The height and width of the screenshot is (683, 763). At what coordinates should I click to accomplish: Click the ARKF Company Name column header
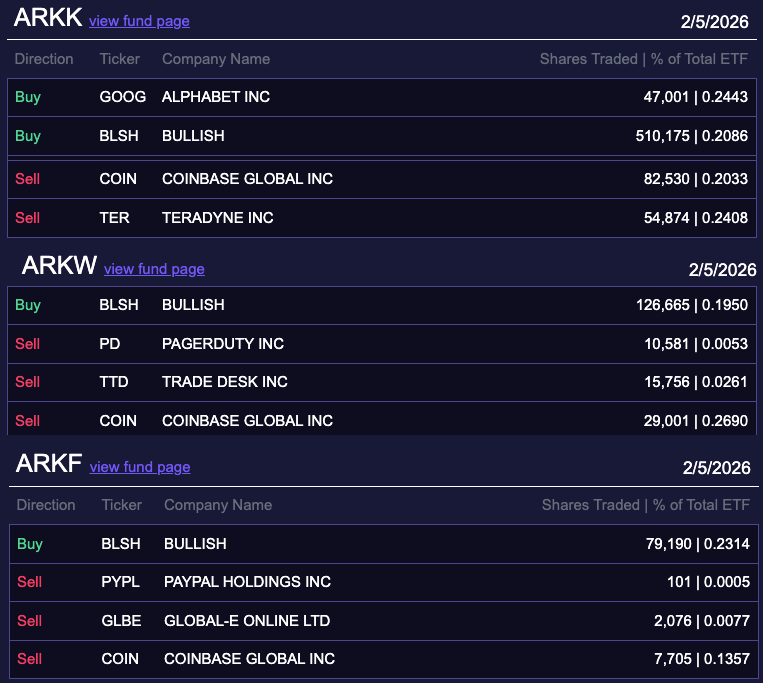[218, 505]
